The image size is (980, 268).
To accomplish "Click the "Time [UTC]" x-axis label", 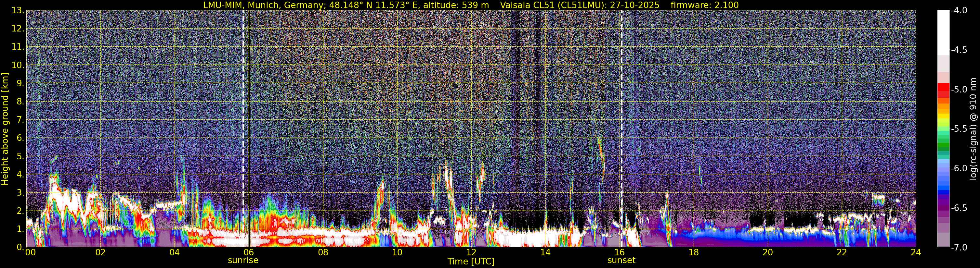I will coord(471,261).
